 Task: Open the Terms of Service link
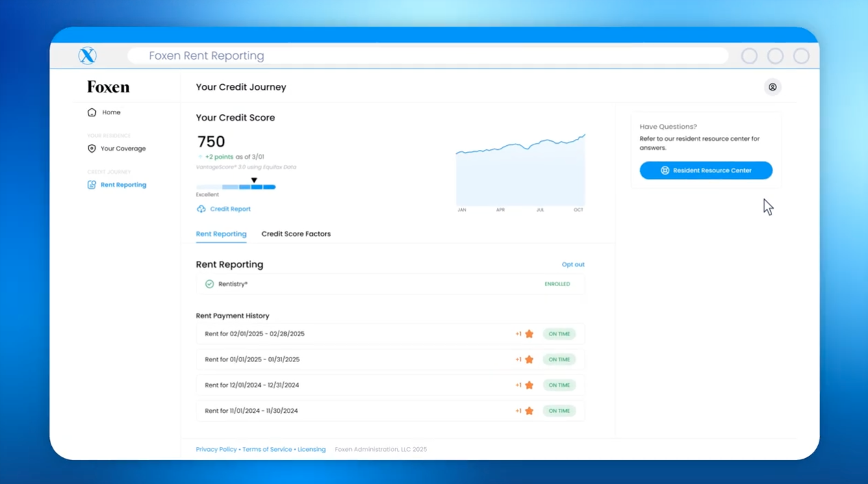pos(267,450)
